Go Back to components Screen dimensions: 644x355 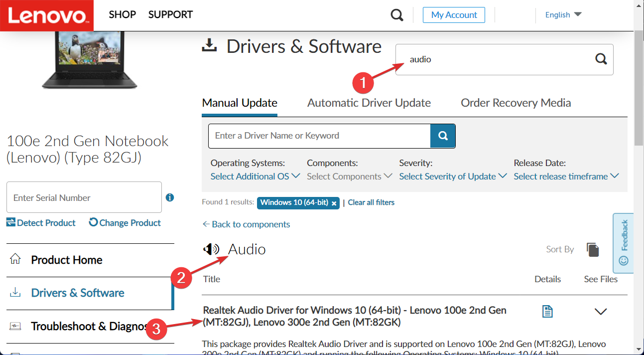tap(246, 224)
